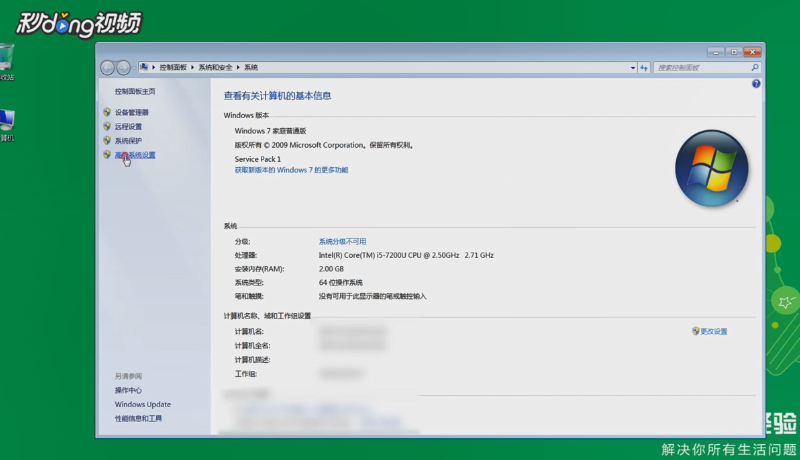Click the search magnifier icon
Viewport: 800px width, 460px height.
coord(755,67)
